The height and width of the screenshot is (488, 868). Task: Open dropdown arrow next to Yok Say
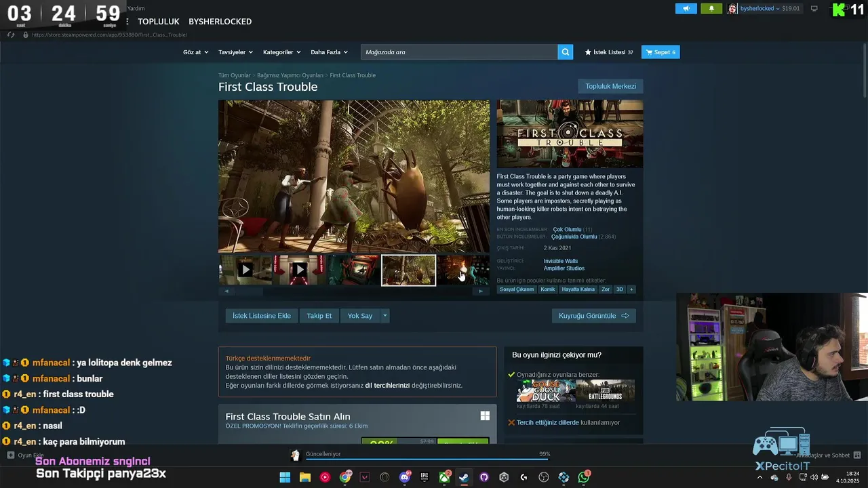(385, 316)
